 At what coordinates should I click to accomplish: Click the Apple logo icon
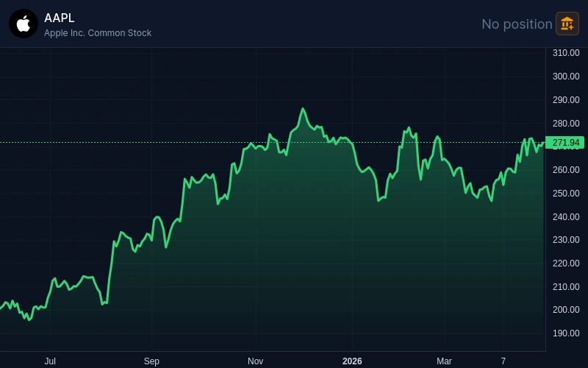(x=24, y=24)
